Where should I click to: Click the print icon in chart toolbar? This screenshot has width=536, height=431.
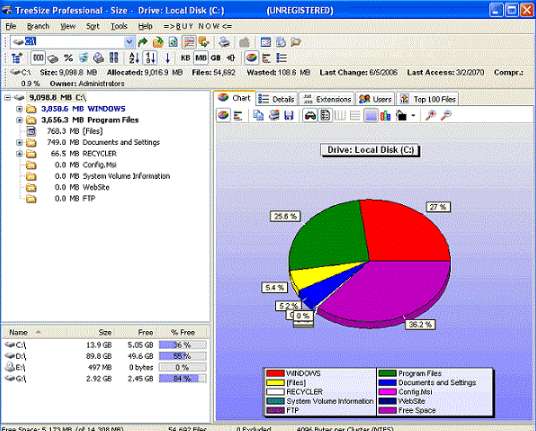coord(274,115)
